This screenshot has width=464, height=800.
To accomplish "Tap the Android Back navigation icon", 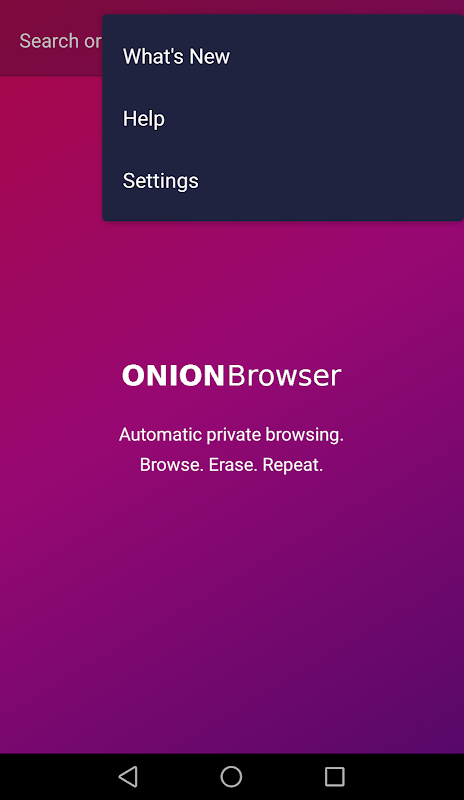I will (x=128, y=777).
